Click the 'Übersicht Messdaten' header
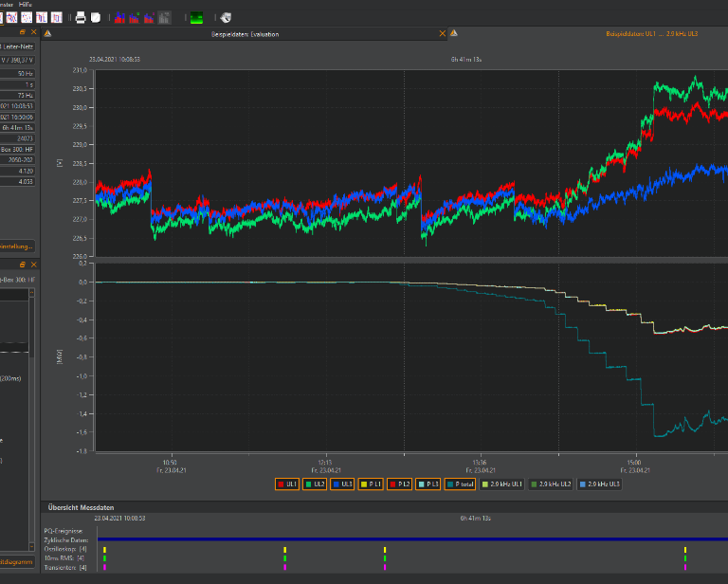The image size is (728, 584). pyautogui.click(x=81, y=507)
